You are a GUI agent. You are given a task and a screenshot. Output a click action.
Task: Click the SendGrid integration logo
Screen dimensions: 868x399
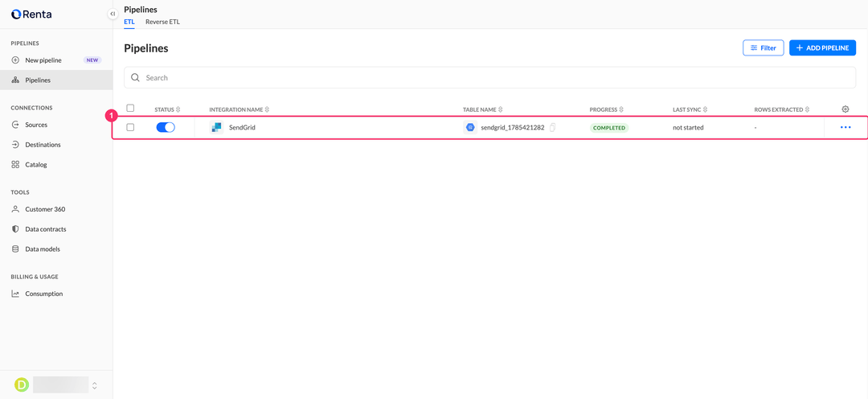(x=216, y=127)
